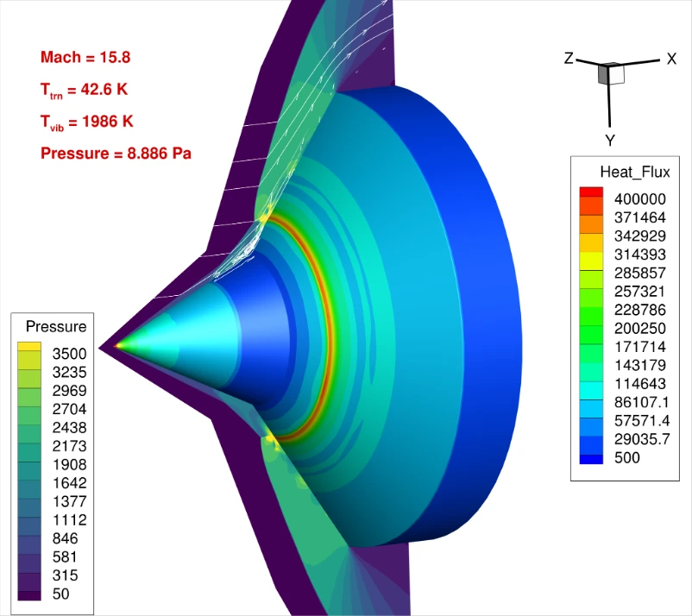Select the Pressure legend title
Viewport: 692px width, 616px height.
[x=56, y=326]
